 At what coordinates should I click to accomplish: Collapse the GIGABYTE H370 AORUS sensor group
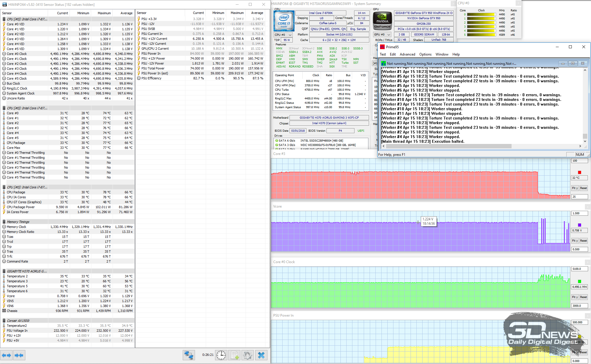point(4,271)
